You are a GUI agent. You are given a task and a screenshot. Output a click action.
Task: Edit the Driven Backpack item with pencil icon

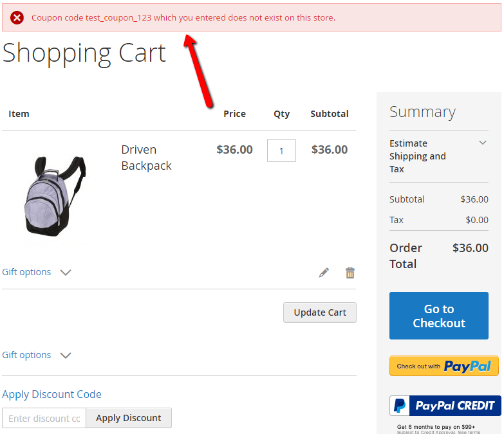coord(324,273)
